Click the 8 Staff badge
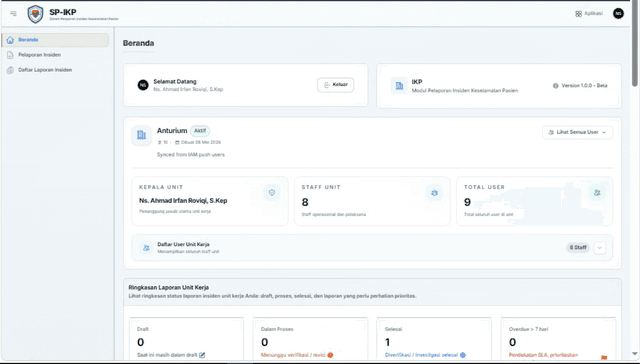The image size is (640, 364). (578, 248)
